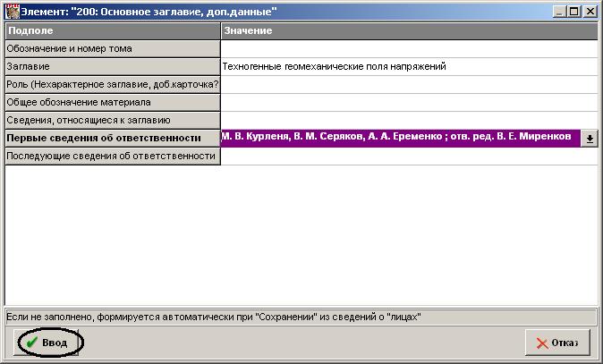The height and width of the screenshot is (364, 603).
Task: Select the Сведения, относящиеся к заглавию label
Action: coord(112,120)
